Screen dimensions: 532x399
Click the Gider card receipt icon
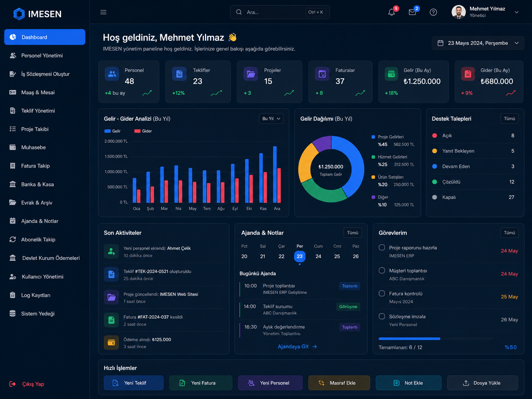coord(468,74)
